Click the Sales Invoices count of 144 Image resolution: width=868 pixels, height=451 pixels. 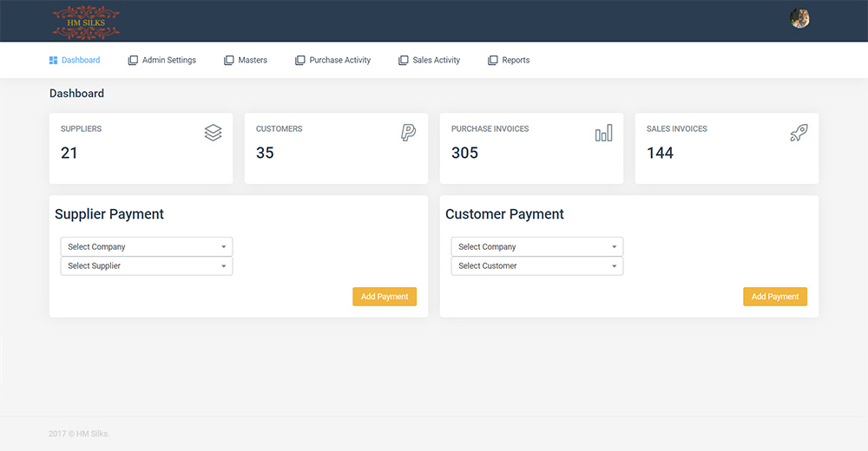point(661,154)
